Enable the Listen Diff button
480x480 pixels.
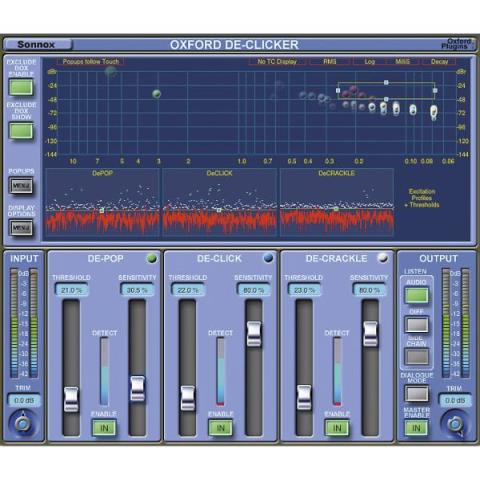pos(416,325)
